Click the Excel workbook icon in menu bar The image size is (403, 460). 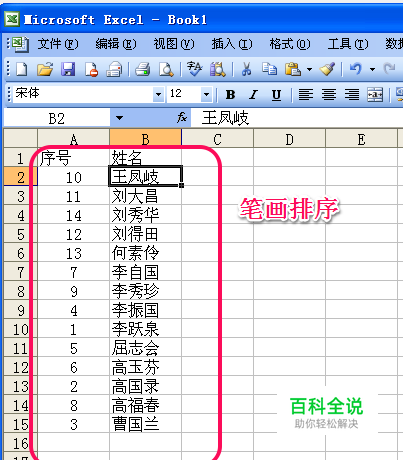point(20,44)
